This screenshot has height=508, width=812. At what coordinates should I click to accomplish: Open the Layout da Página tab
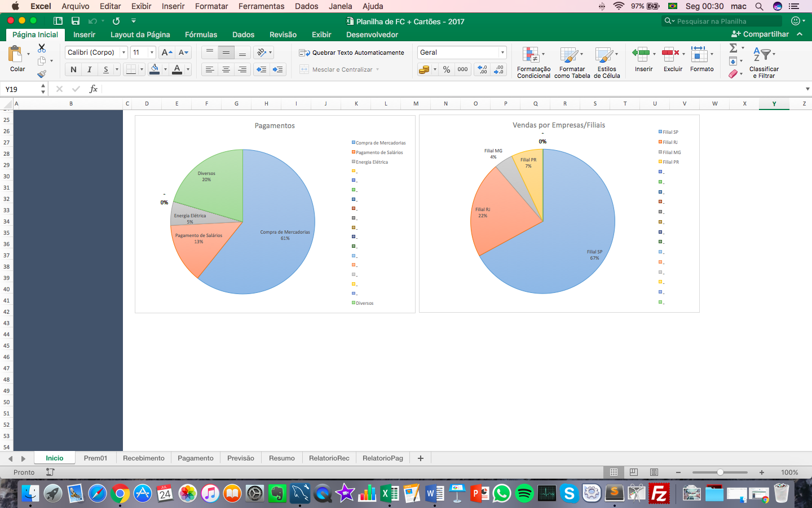tap(140, 34)
